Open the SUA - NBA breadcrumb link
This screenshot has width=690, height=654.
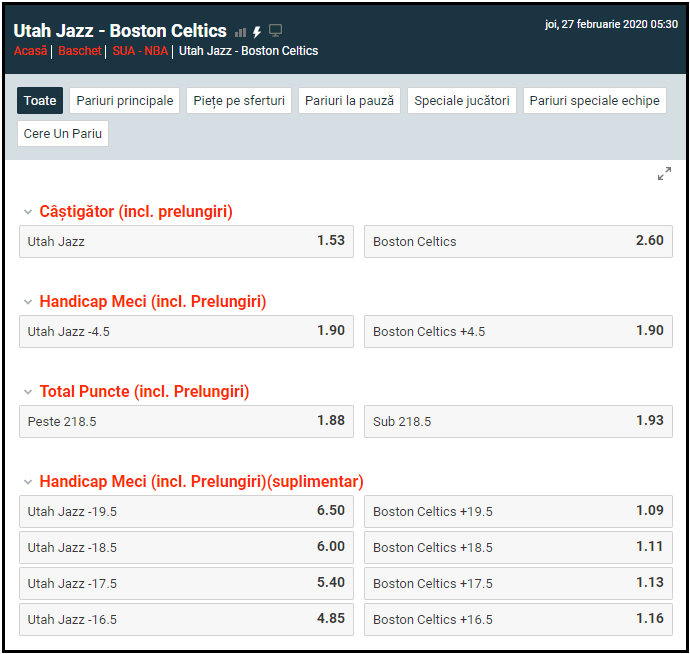(140, 51)
